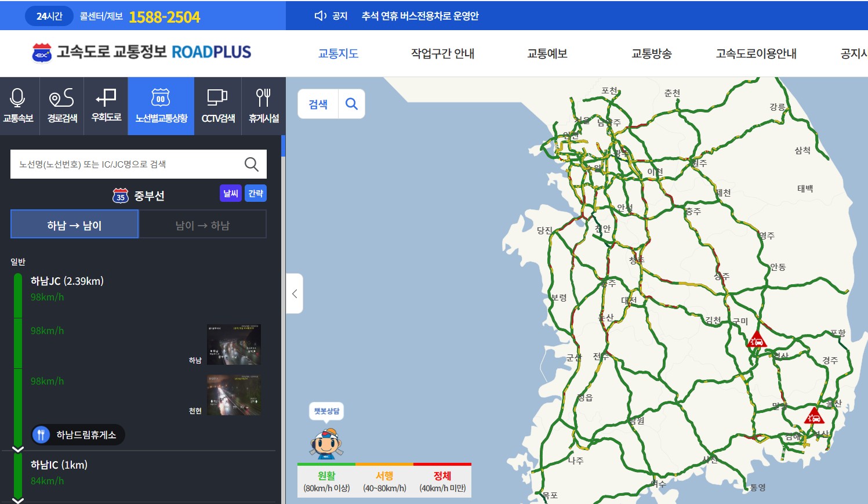Viewport: 868px width, 504px height.
Task: Click the 하남IC (1km) section title
Action: (x=59, y=465)
